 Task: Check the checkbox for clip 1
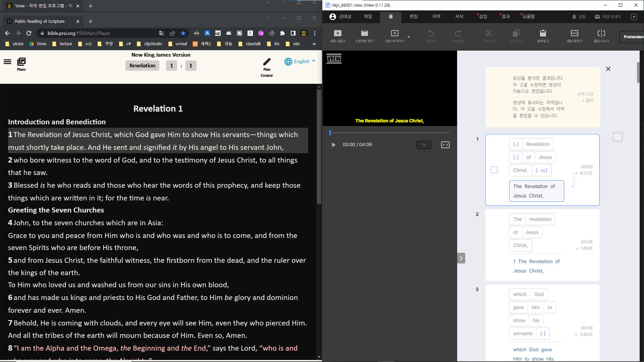tap(494, 170)
